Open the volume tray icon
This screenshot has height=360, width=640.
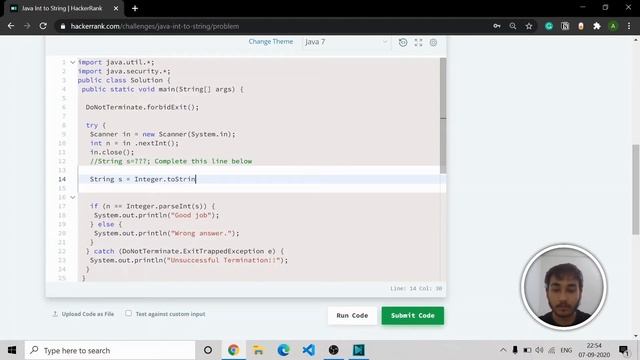point(539,350)
